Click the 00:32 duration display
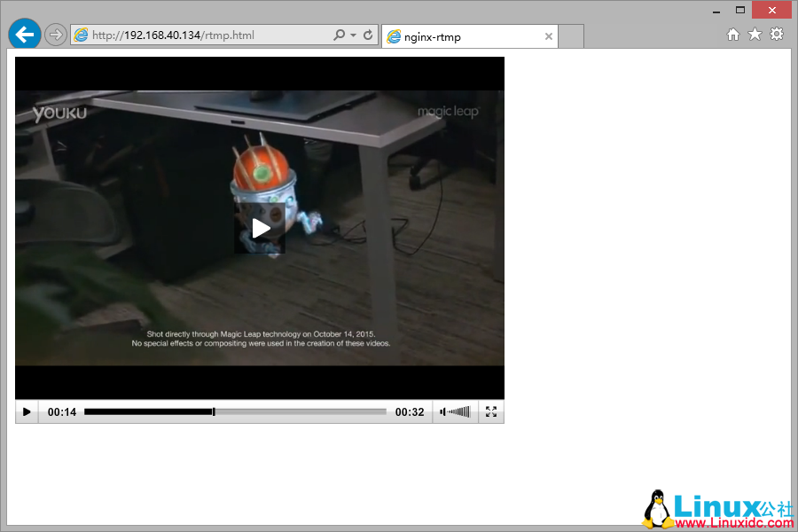Viewport: 798px width, 532px height. [x=410, y=411]
